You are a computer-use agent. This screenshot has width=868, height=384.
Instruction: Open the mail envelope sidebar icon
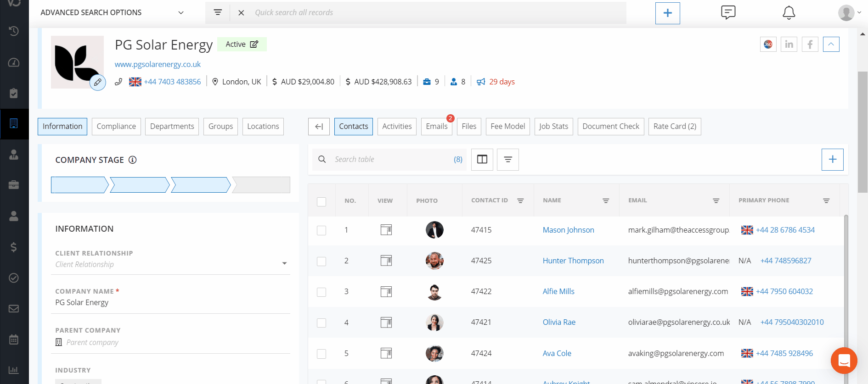tap(14, 308)
